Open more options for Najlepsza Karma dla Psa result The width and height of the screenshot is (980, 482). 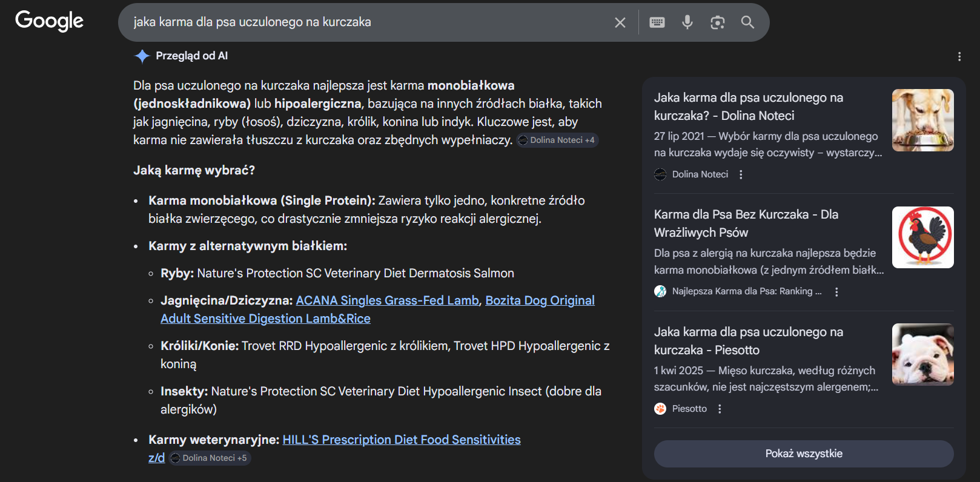click(x=836, y=292)
